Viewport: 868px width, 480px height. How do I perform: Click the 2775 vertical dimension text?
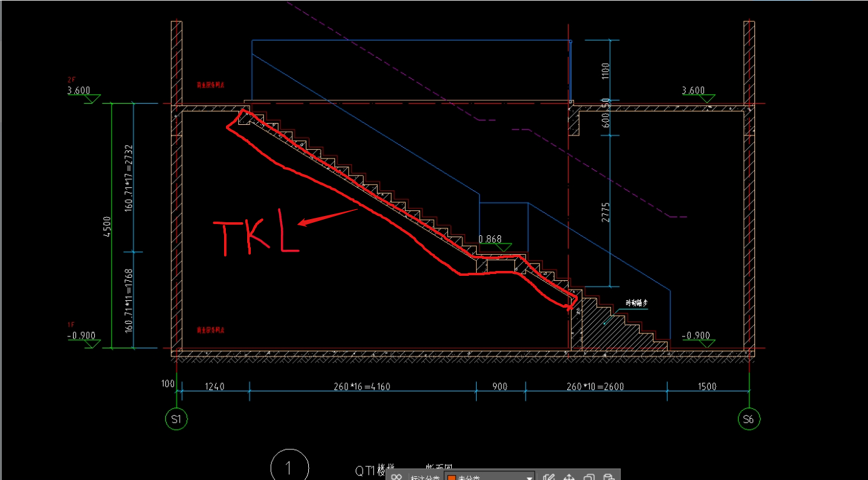[606, 213]
